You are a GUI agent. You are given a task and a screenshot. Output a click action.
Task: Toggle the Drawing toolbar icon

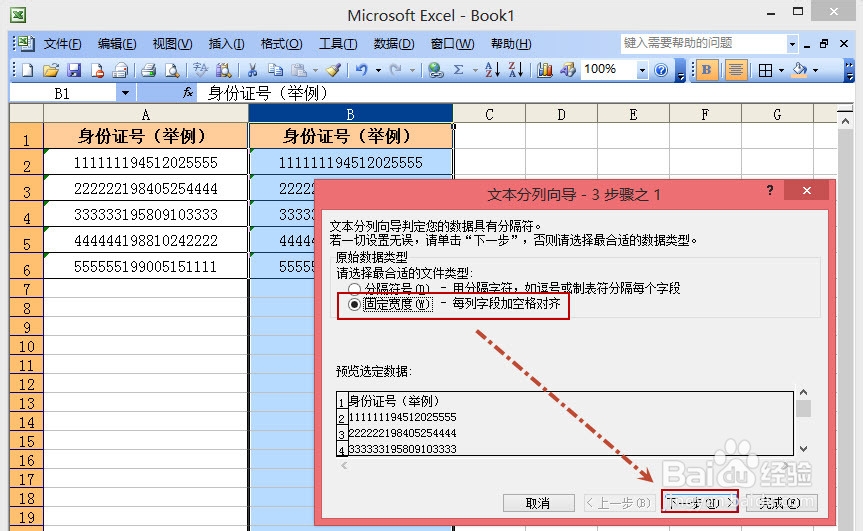pos(567,70)
